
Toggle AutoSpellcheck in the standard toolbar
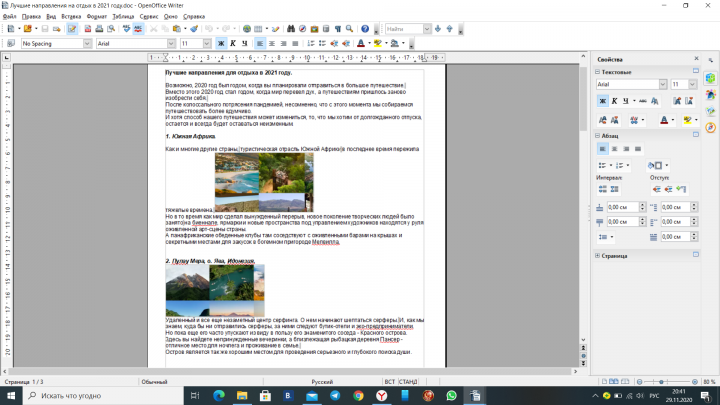138,29
